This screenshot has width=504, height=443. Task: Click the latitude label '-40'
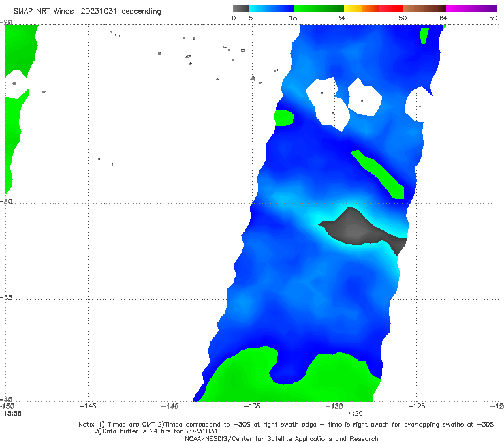click(x=6, y=399)
